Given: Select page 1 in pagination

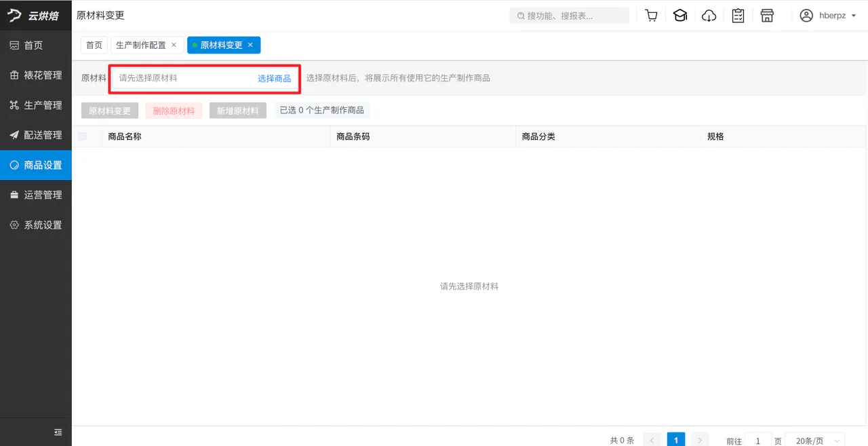Looking at the screenshot, I should point(676,441).
